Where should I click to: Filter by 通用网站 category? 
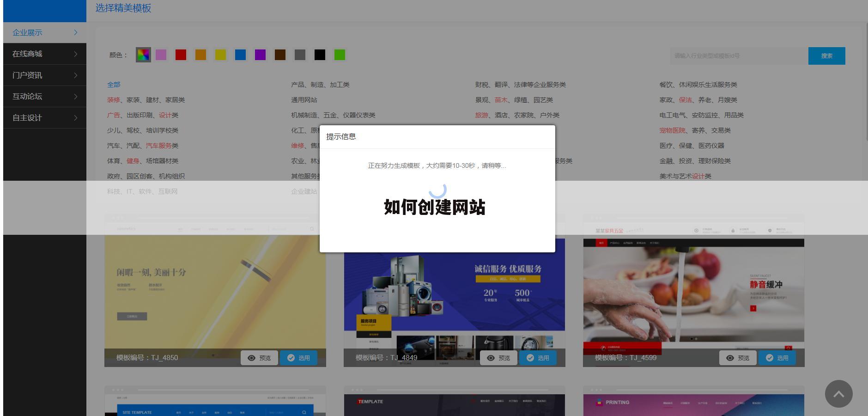click(304, 100)
